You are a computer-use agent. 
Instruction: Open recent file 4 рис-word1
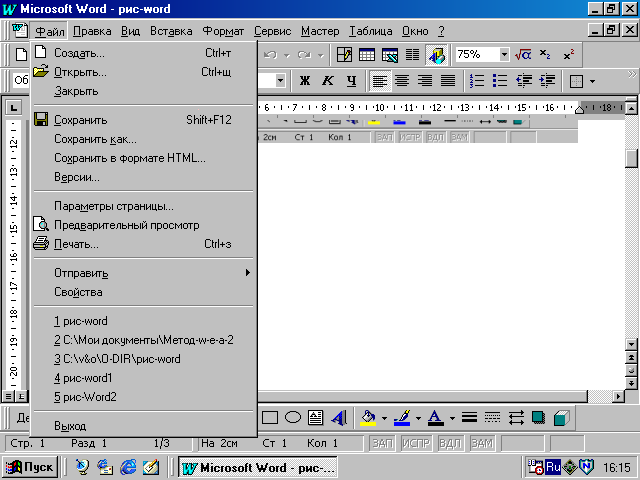click(144, 378)
